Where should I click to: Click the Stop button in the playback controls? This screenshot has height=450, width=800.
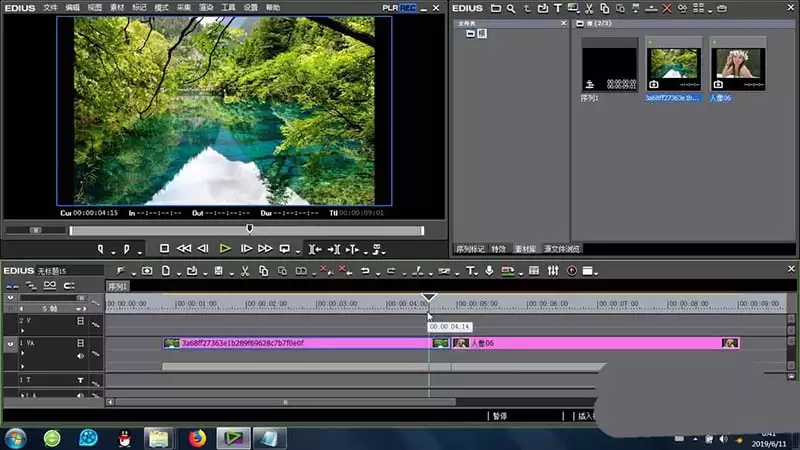(164, 249)
